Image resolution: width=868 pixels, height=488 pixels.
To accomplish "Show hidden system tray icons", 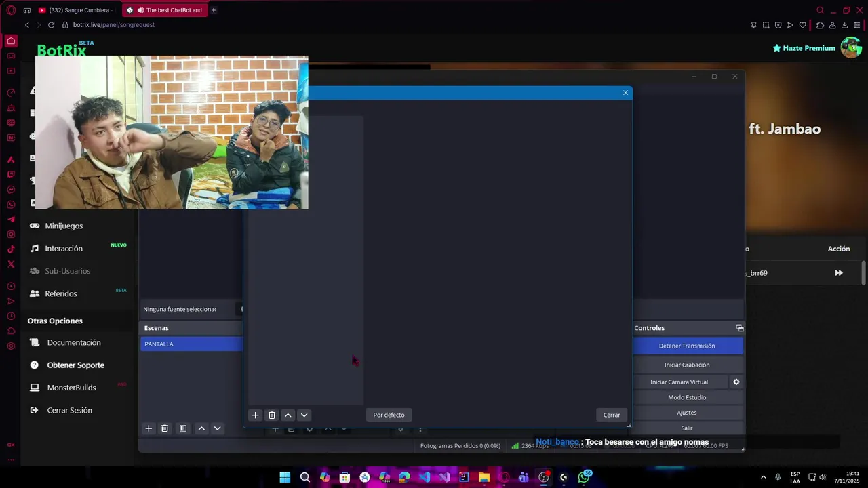I will 763,477.
